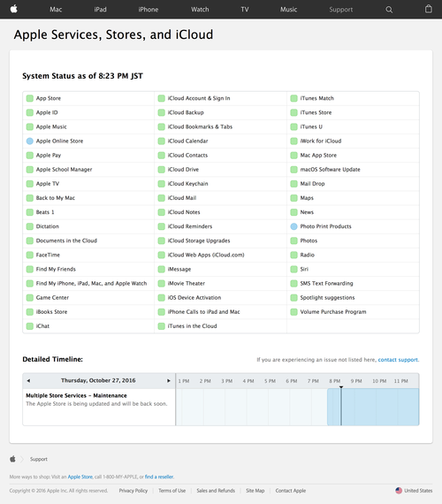This screenshot has height=504, width=442.
Task: Click the current-time marker on the timeline
Action: click(x=341, y=406)
